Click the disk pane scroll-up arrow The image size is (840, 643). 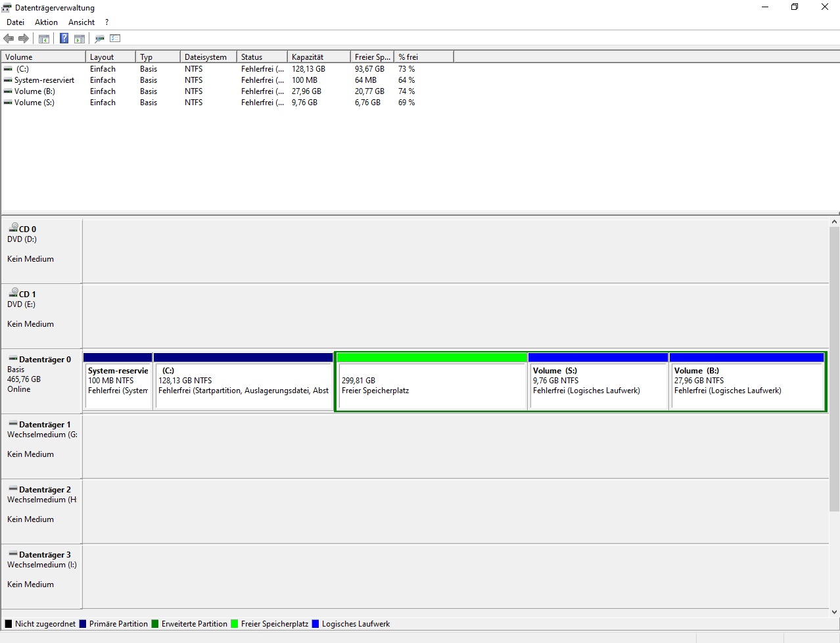835,222
